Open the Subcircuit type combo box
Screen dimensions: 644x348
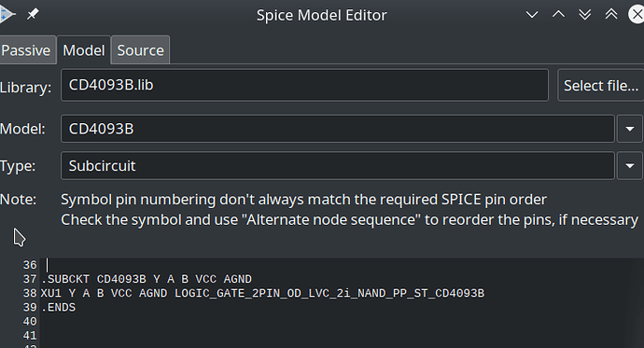pos(338,166)
